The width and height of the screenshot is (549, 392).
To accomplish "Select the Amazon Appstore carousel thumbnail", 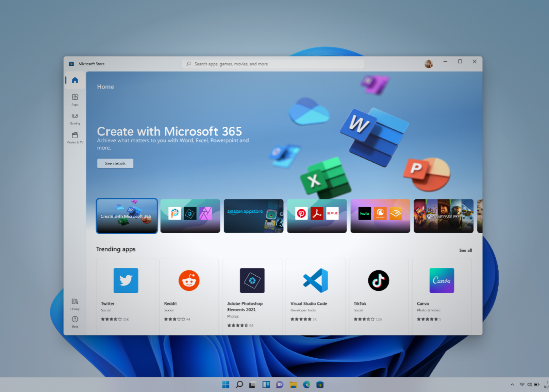I will coord(254,216).
